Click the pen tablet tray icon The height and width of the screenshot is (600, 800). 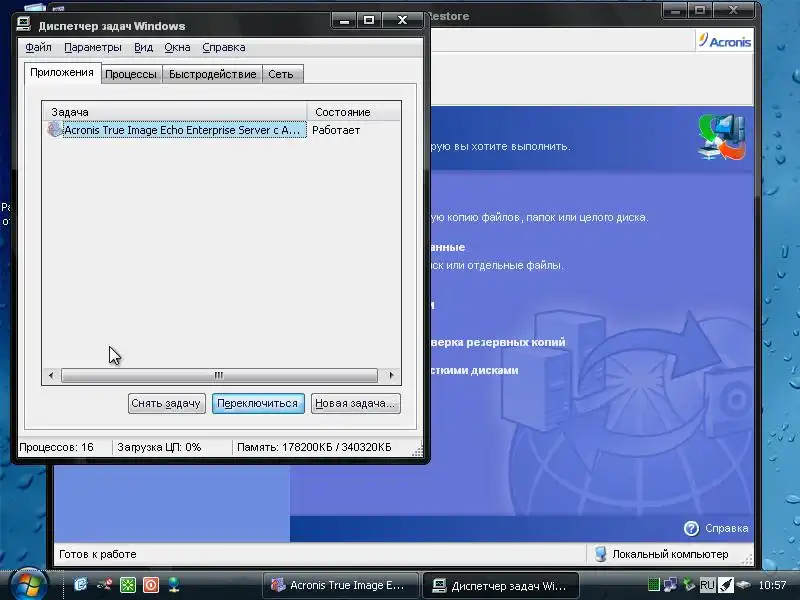[x=726, y=585]
